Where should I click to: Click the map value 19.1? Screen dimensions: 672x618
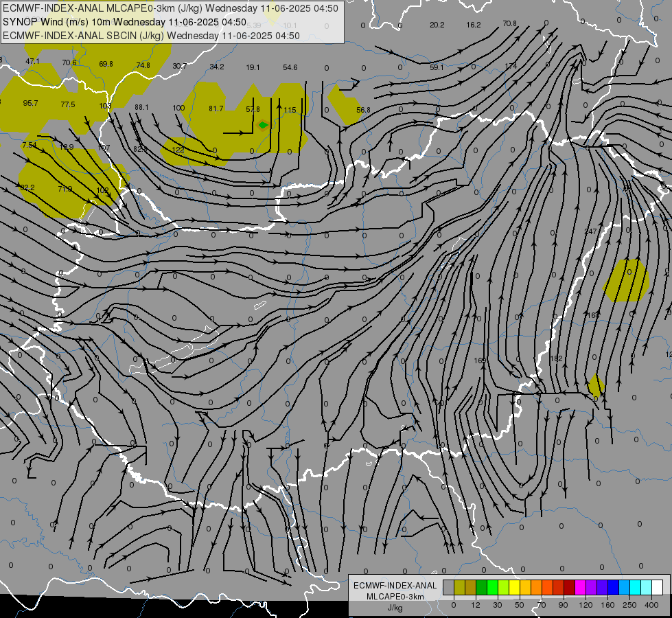coord(253,67)
